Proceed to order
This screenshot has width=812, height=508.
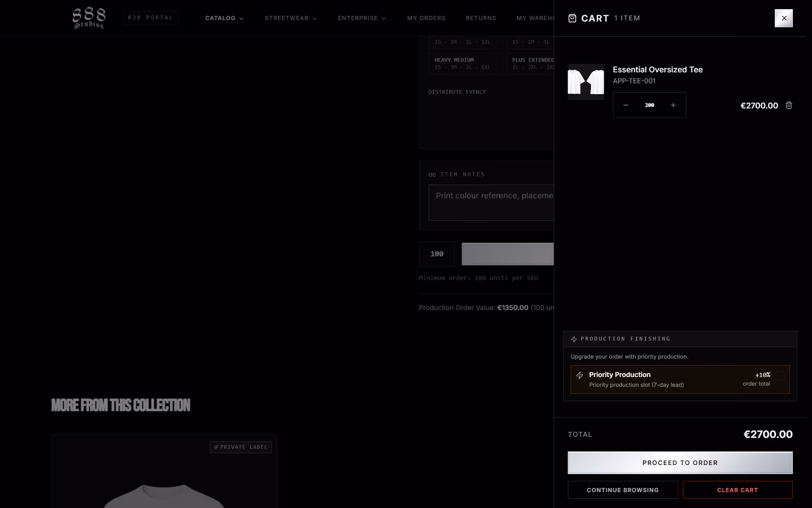680,463
